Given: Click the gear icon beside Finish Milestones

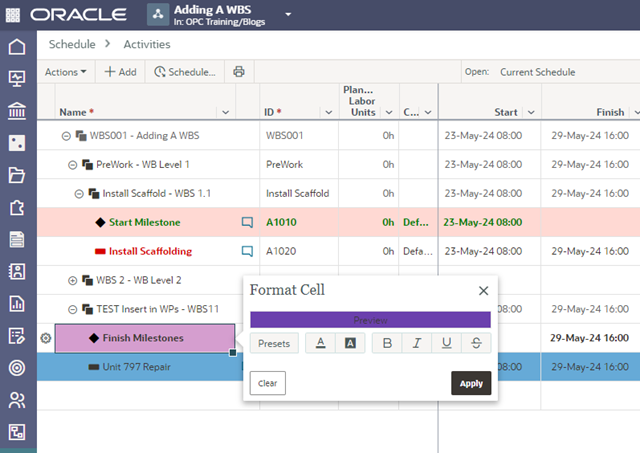Looking at the screenshot, I should click(45, 338).
